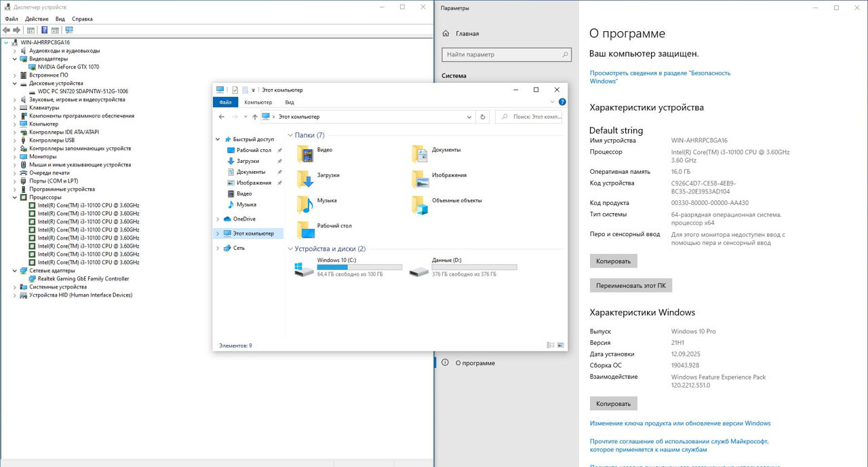The height and width of the screenshot is (467, 868).
Task: Switch to the Вид ribbon tab in Explorer
Action: pos(290,102)
